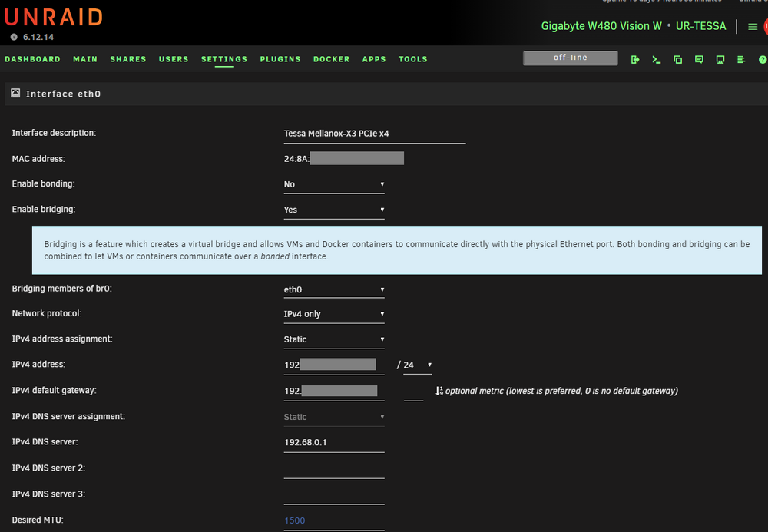Click the Bridging help text box
Image resolution: width=768 pixels, height=532 pixels.
(x=397, y=250)
